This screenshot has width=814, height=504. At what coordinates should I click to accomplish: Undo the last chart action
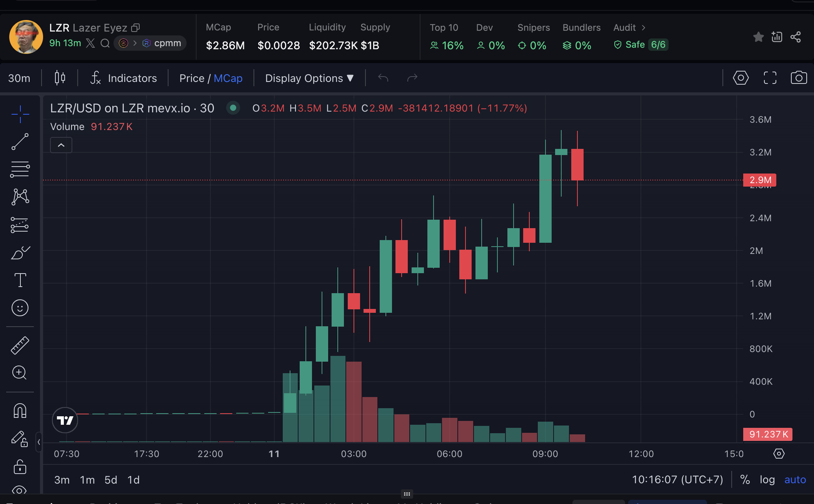click(383, 78)
